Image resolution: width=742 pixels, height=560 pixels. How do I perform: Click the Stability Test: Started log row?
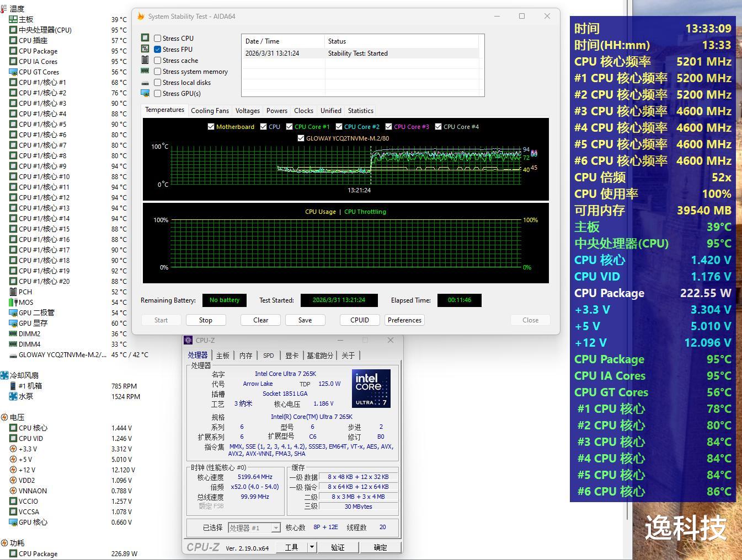[x=357, y=53]
